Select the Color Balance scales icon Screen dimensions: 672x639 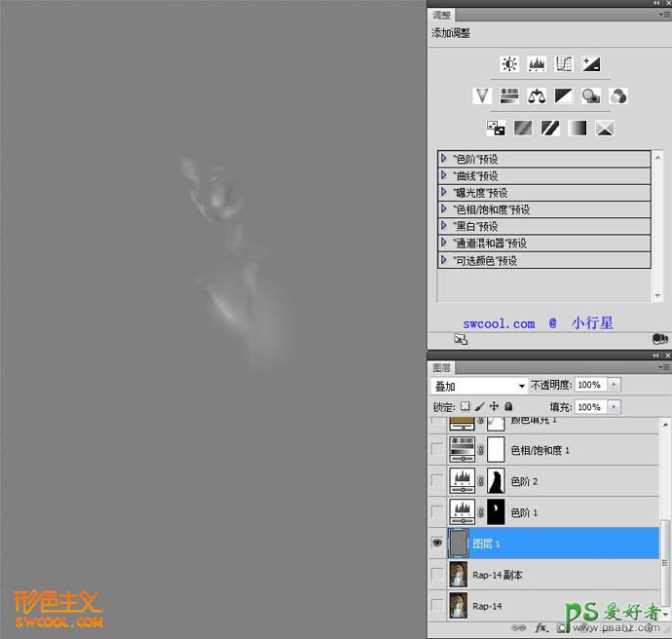click(x=537, y=95)
